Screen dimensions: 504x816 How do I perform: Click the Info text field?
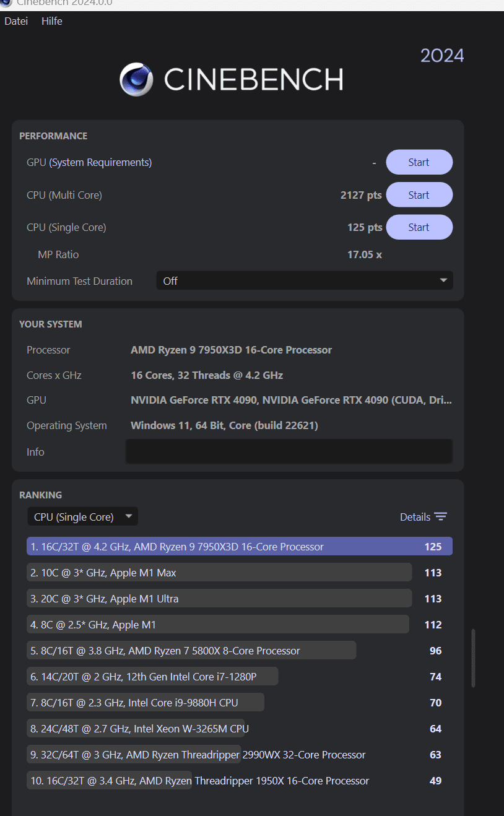[289, 451]
